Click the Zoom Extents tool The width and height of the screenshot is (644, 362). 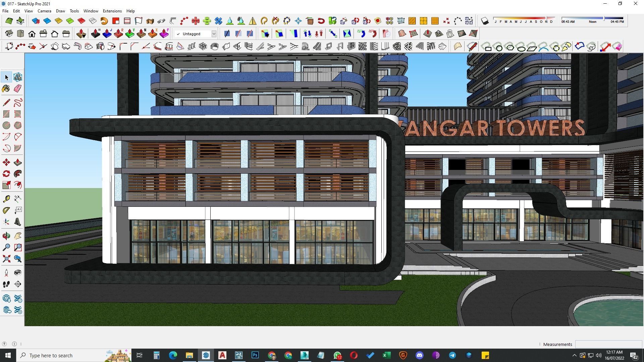[6, 259]
